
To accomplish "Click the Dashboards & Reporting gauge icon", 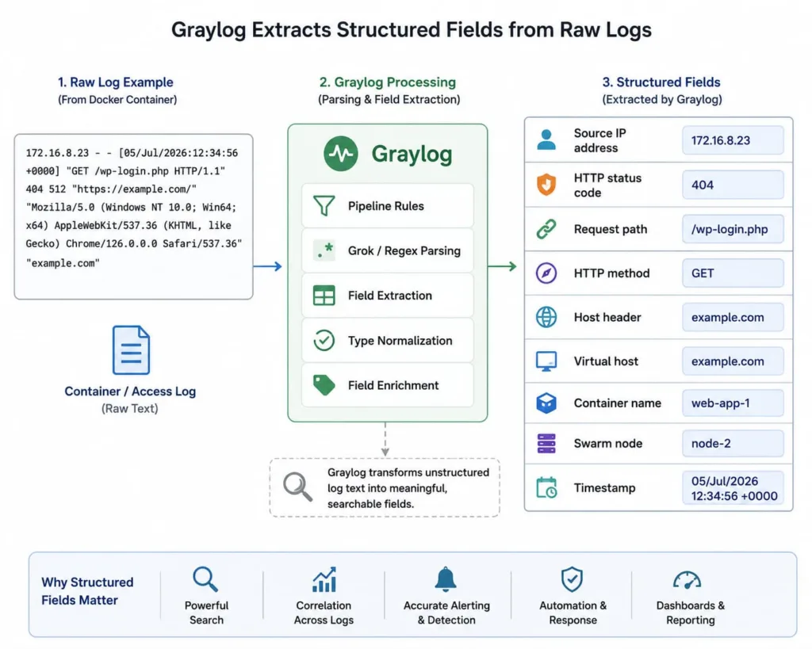I will point(687,580).
